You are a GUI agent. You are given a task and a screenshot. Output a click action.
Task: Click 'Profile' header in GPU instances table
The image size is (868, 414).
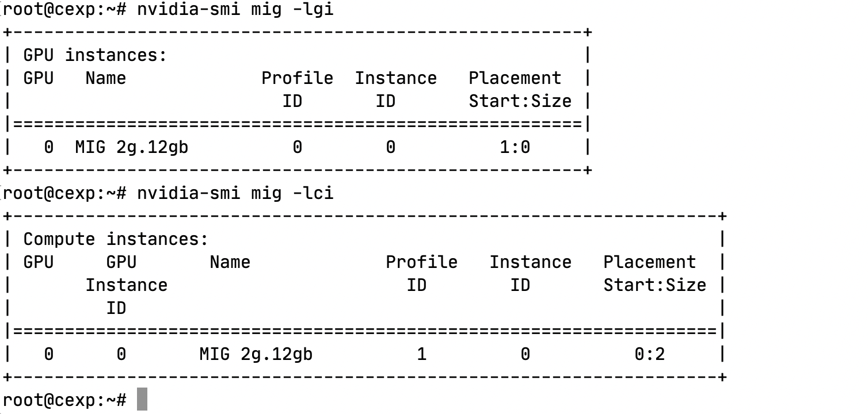298,78
